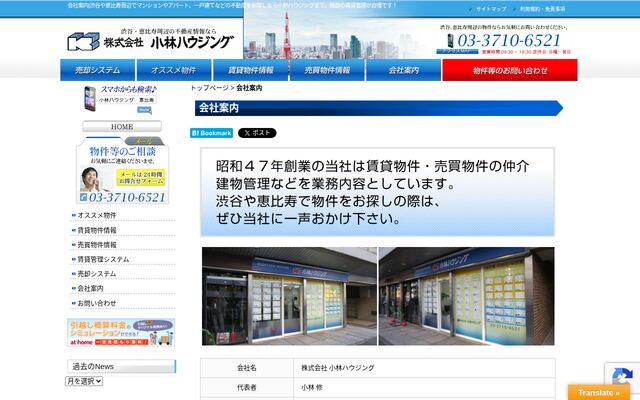
Task: Click the アクセスMAP button under phone number
Action: pos(457,51)
